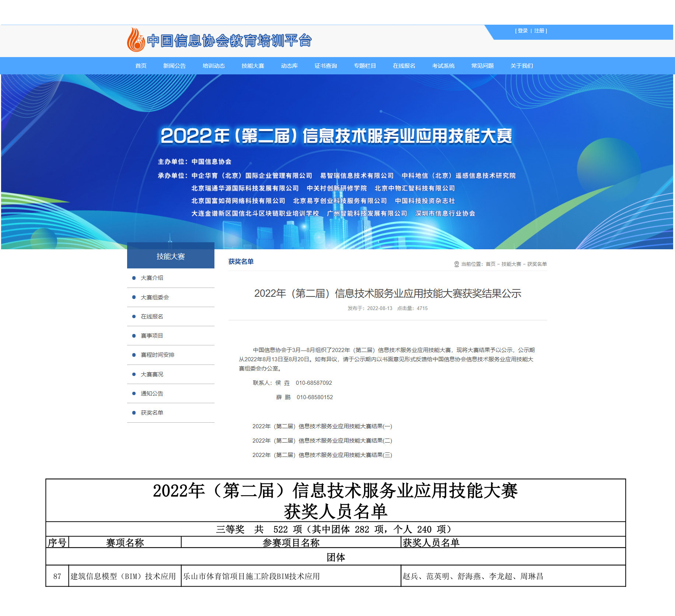Open the competition results (二) link
Screen dimensions: 675x616
(x=322, y=441)
